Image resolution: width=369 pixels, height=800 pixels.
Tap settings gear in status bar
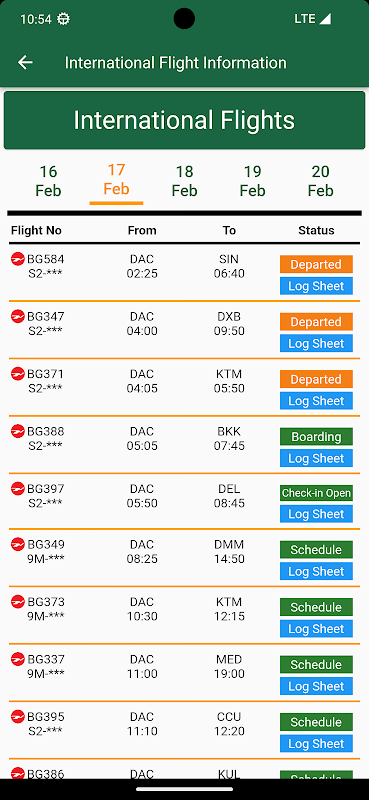(64, 19)
